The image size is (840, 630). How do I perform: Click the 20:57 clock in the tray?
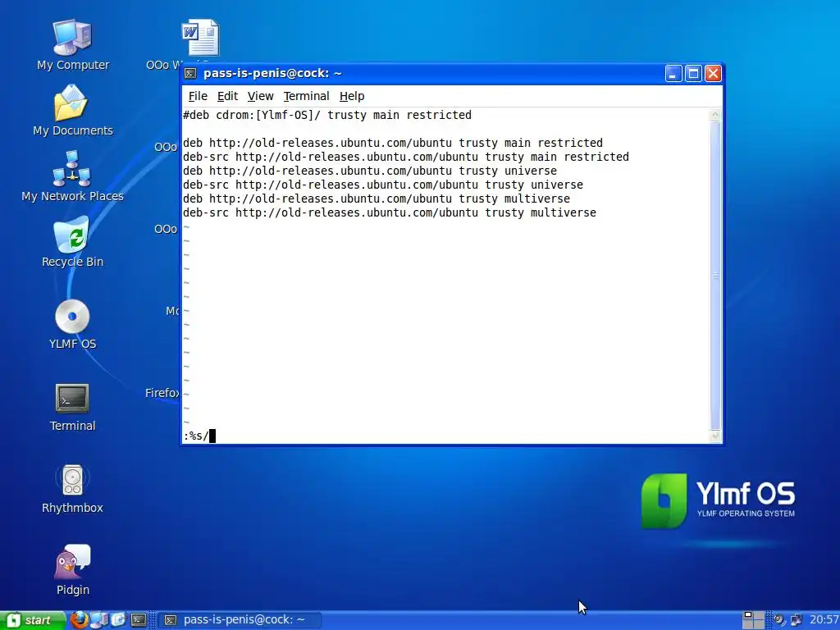point(824,620)
